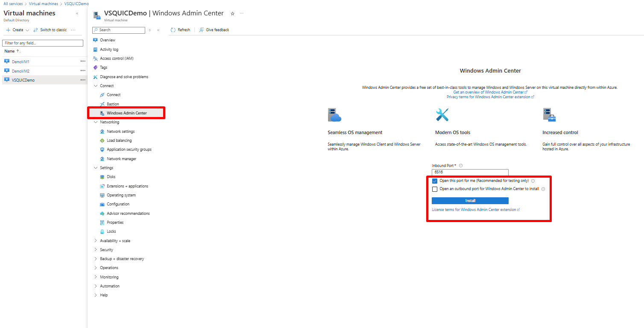Sort the list by Name column header
Screen dimensions: 644x328
coord(12,51)
